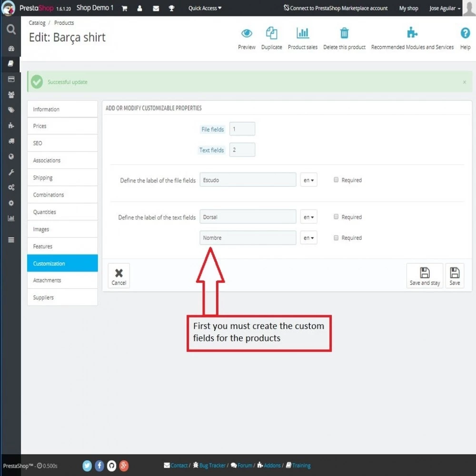The height and width of the screenshot is (476, 476).
Task: Open Facebook icon in footer
Action: 99,466
